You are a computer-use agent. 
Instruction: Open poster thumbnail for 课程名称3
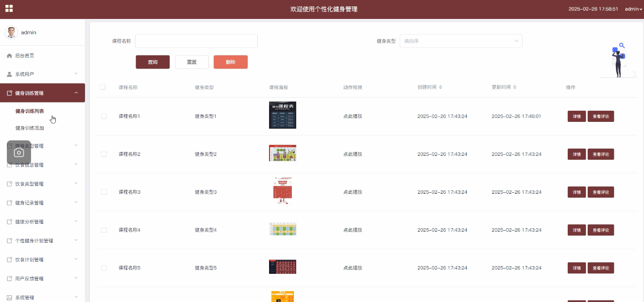coord(283,191)
